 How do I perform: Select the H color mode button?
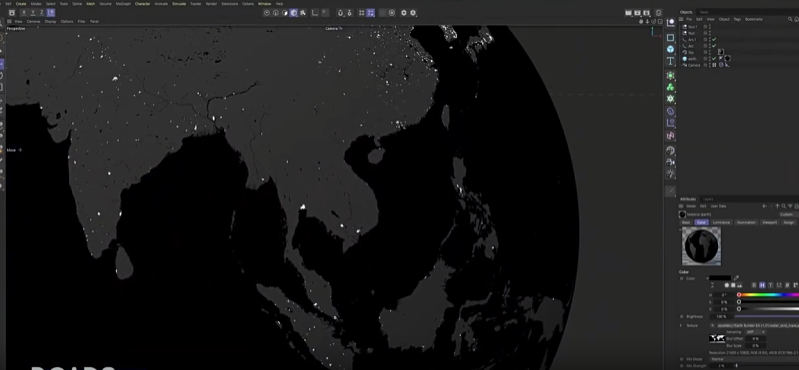762,285
